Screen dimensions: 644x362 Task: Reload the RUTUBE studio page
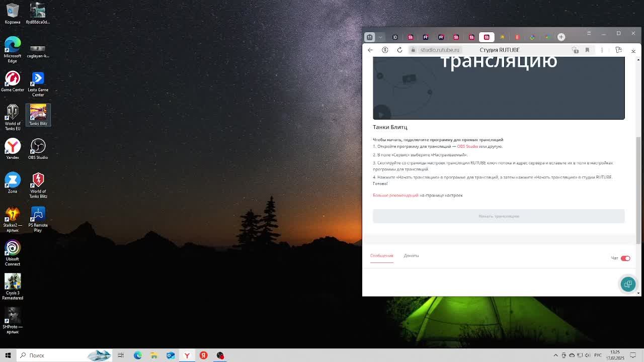tap(399, 50)
